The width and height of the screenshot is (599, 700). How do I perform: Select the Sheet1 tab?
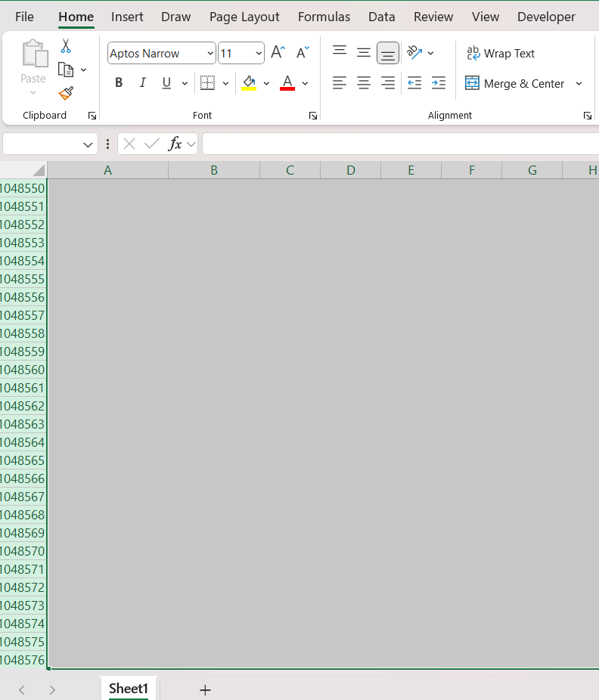(129, 689)
